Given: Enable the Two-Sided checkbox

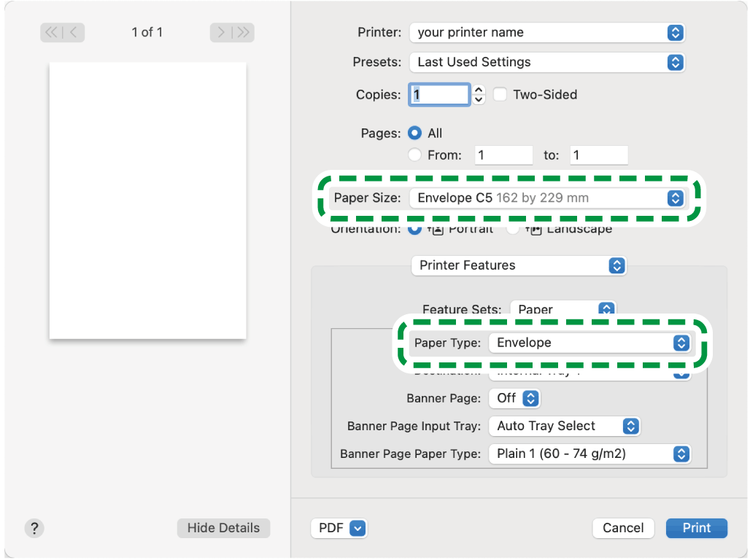Looking at the screenshot, I should click(x=500, y=95).
